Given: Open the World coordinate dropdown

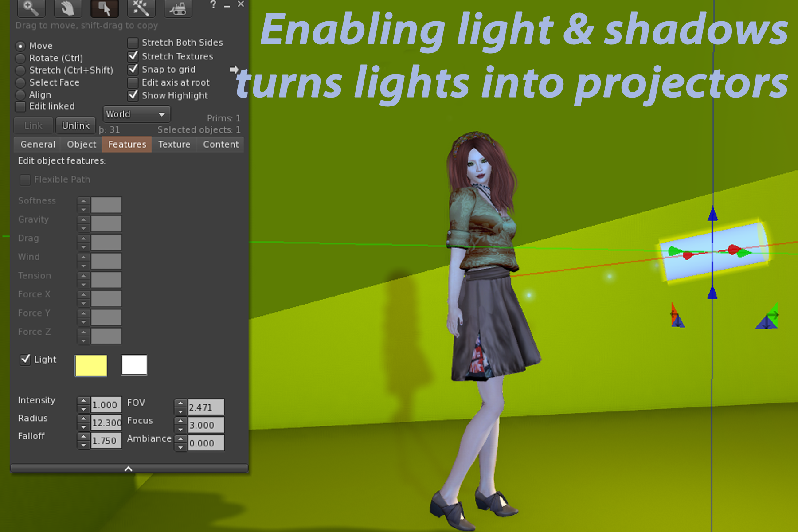Looking at the screenshot, I should [x=137, y=114].
